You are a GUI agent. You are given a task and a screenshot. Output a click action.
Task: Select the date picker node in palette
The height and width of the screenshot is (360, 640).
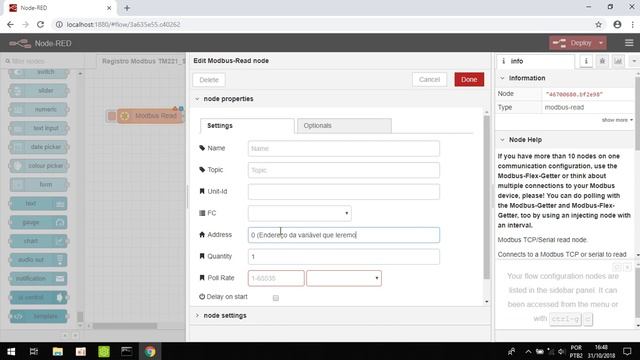39,147
